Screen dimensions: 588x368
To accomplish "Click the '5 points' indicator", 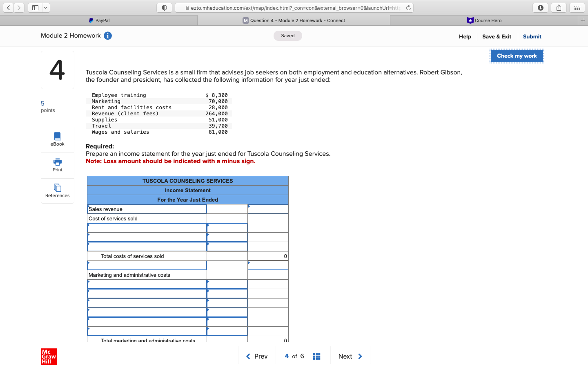I will pyautogui.click(x=48, y=106).
